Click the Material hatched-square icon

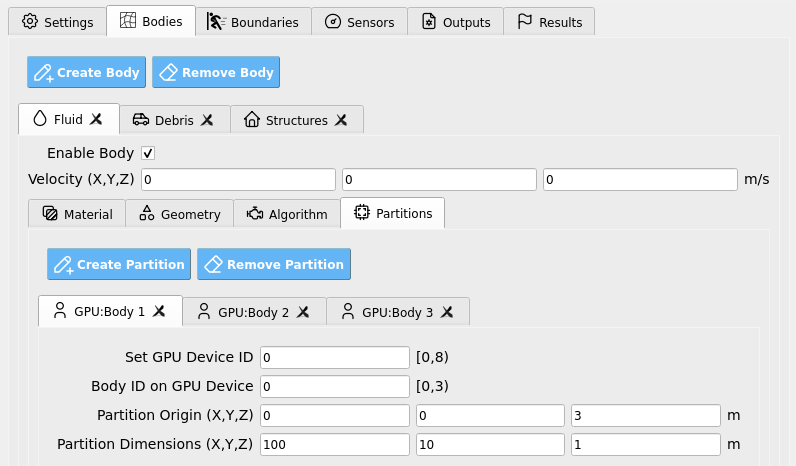tap(50, 213)
